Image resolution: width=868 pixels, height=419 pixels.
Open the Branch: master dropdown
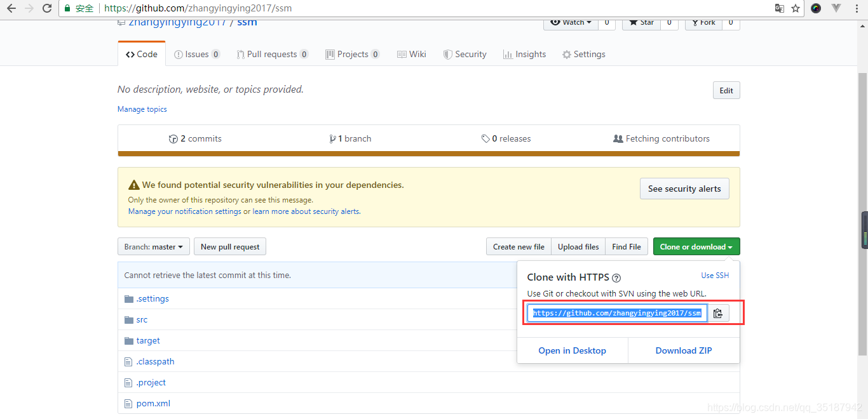[154, 246]
